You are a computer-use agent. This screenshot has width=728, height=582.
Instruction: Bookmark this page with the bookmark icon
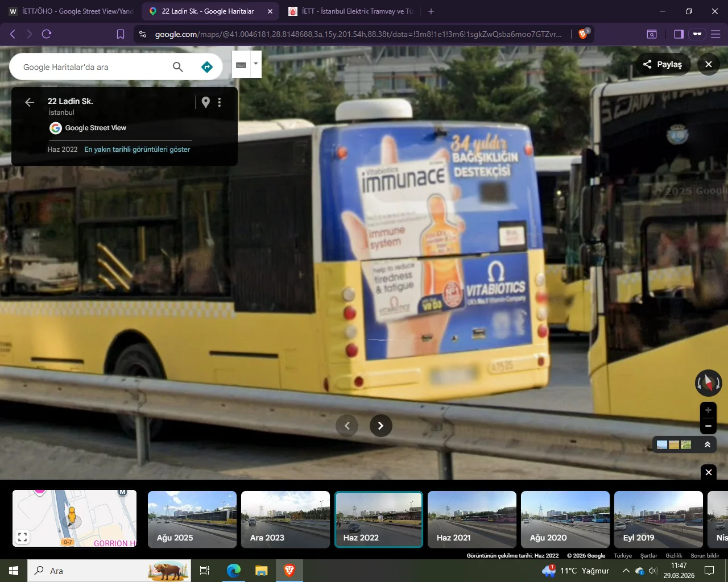click(x=121, y=34)
